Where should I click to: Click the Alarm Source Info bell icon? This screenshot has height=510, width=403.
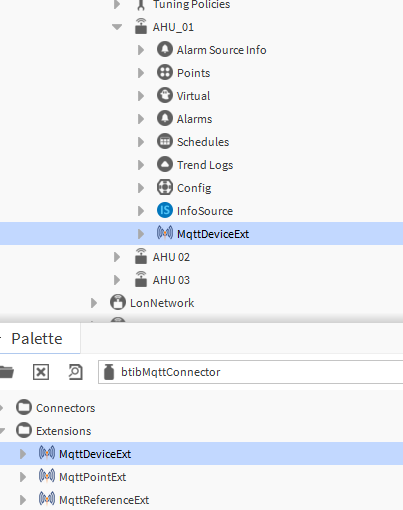pyautogui.click(x=165, y=49)
